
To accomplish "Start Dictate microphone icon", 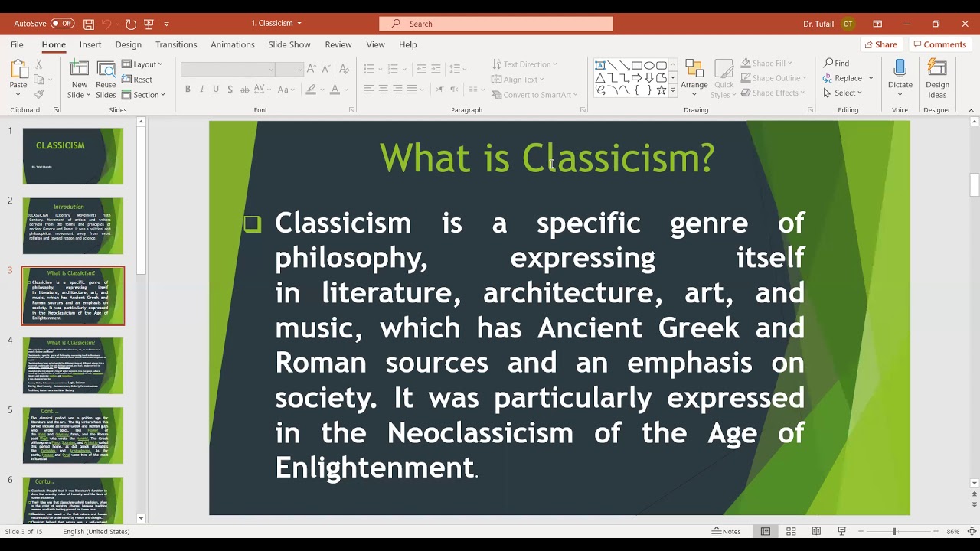I will pyautogui.click(x=900, y=69).
